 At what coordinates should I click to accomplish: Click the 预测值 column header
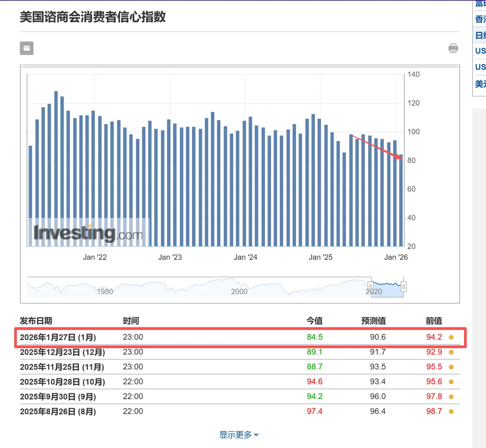[x=373, y=321]
